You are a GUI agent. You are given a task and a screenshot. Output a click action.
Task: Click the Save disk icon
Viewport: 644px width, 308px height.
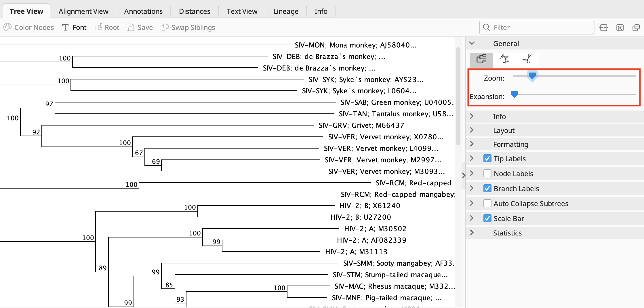(130, 27)
